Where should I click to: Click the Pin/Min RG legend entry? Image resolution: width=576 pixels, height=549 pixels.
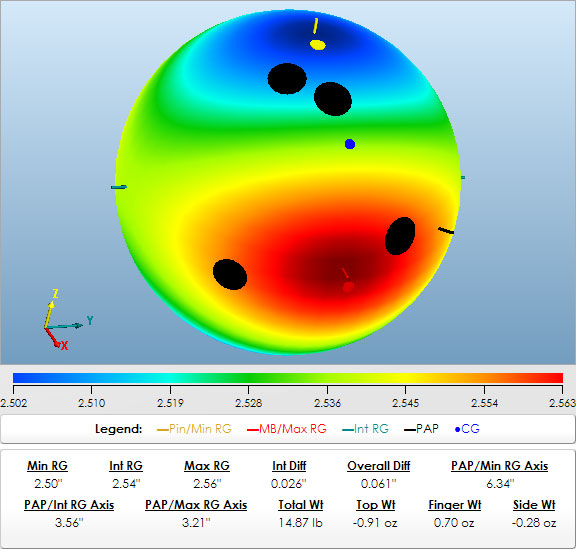click(194, 428)
